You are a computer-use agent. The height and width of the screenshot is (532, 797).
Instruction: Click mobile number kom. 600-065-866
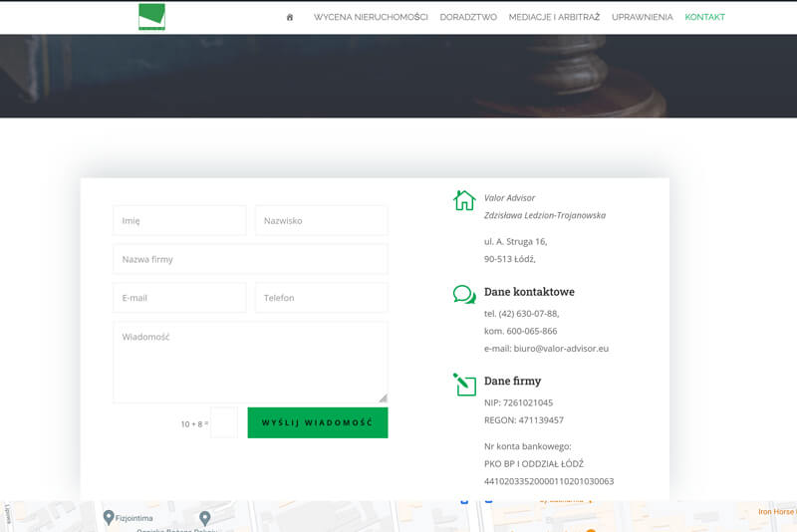(520, 331)
